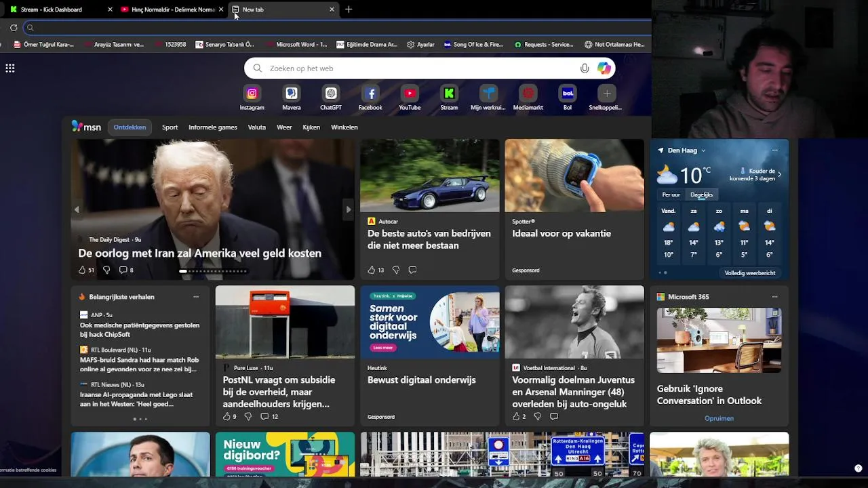Expand the Den Haag location dropdown
Screen dimensions: 868x488
pyautogui.click(x=703, y=150)
